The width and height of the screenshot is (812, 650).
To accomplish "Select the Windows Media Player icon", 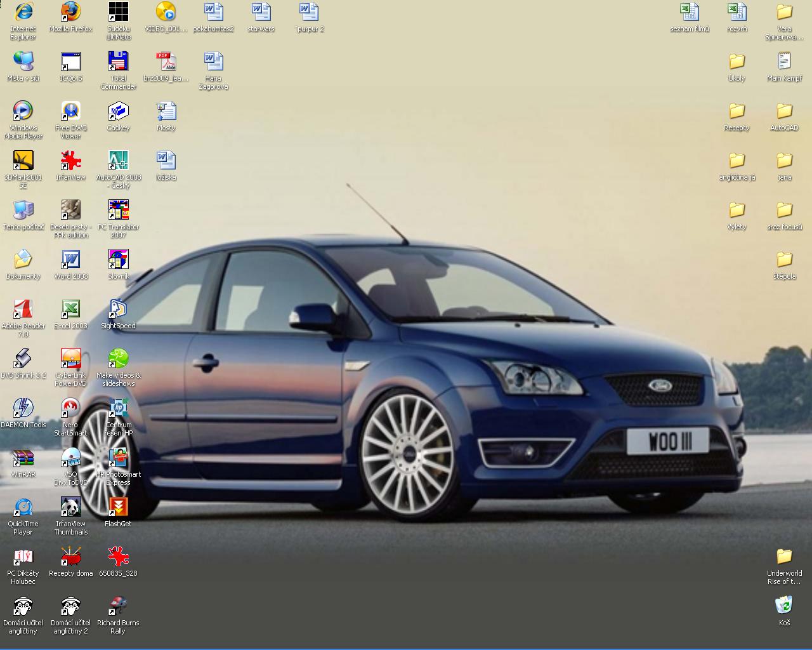I will (x=23, y=111).
